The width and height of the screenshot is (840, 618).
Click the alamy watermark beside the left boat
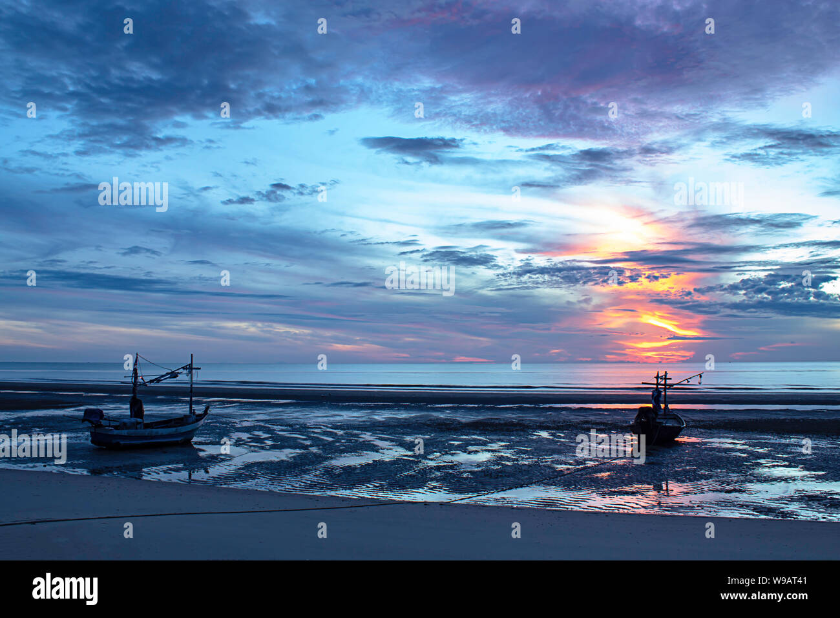33,447
